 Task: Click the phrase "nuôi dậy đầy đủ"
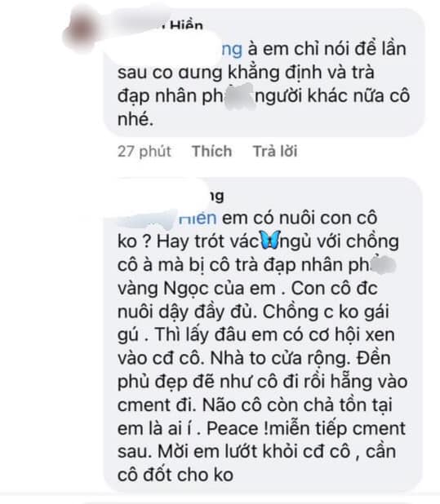pyautogui.click(x=187, y=312)
